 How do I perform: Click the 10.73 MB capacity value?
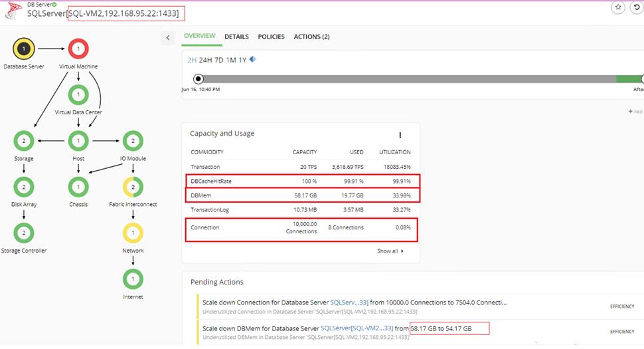[x=305, y=209]
